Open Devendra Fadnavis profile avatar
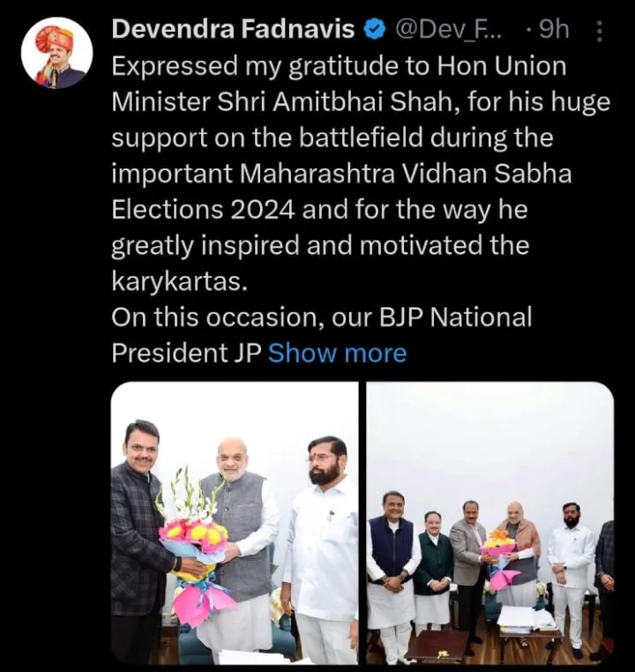The height and width of the screenshot is (672, 635). (57, 53)
